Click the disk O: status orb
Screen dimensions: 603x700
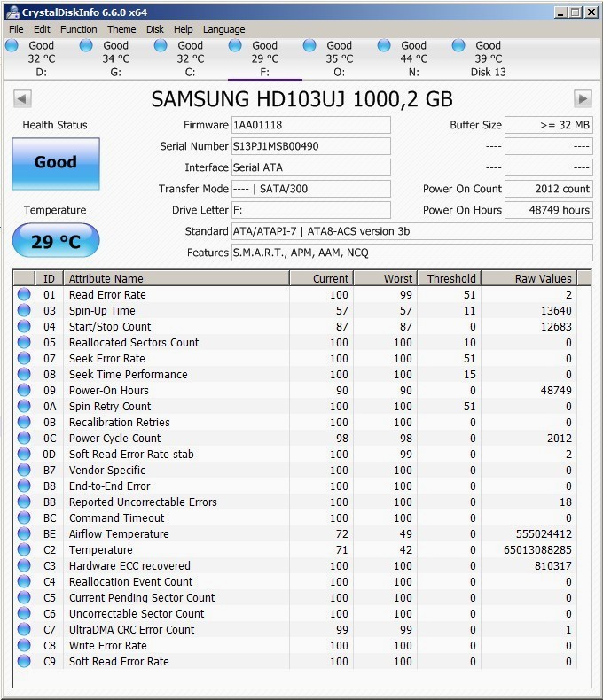309,45
